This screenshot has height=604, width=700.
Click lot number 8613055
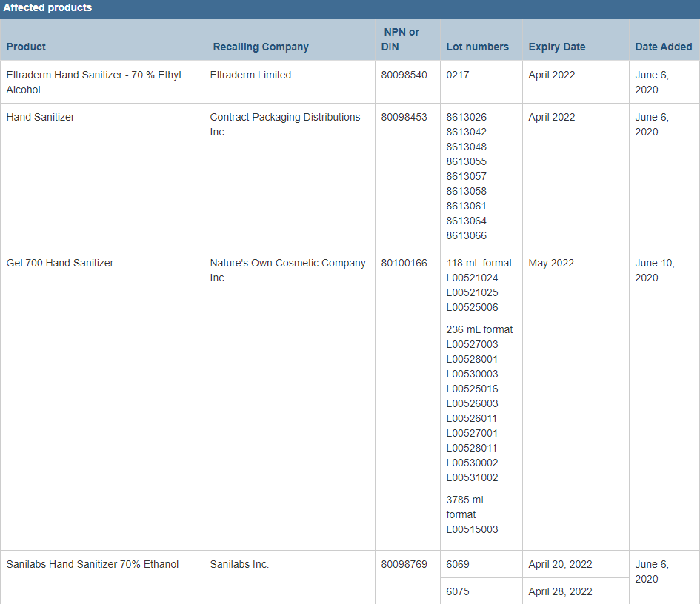tap(466, 161)
